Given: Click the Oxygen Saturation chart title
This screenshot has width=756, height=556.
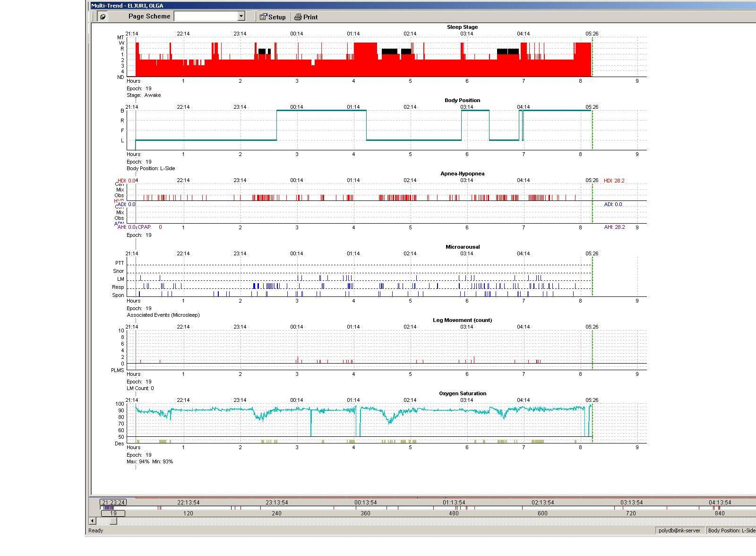Looking at the screenshot, I should pos(462,393).
